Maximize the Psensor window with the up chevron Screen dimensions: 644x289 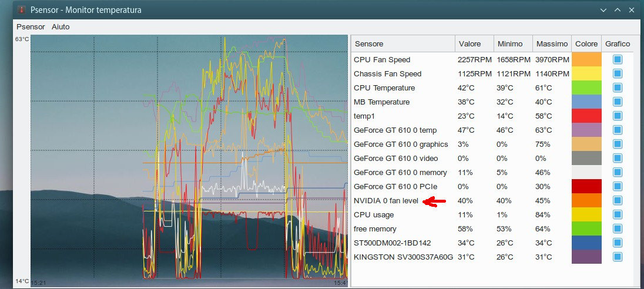(618, 10)
